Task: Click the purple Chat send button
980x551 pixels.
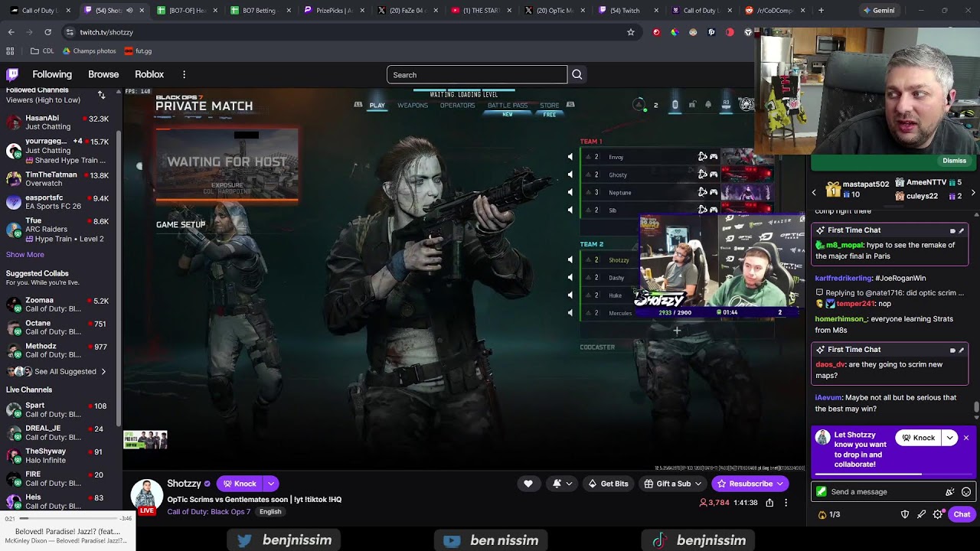Action: pyautogui.click(x=962, y=514)
